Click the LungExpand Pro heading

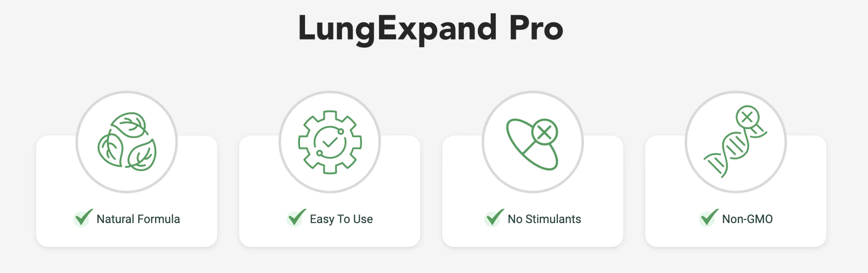click(x=430, y=28)
